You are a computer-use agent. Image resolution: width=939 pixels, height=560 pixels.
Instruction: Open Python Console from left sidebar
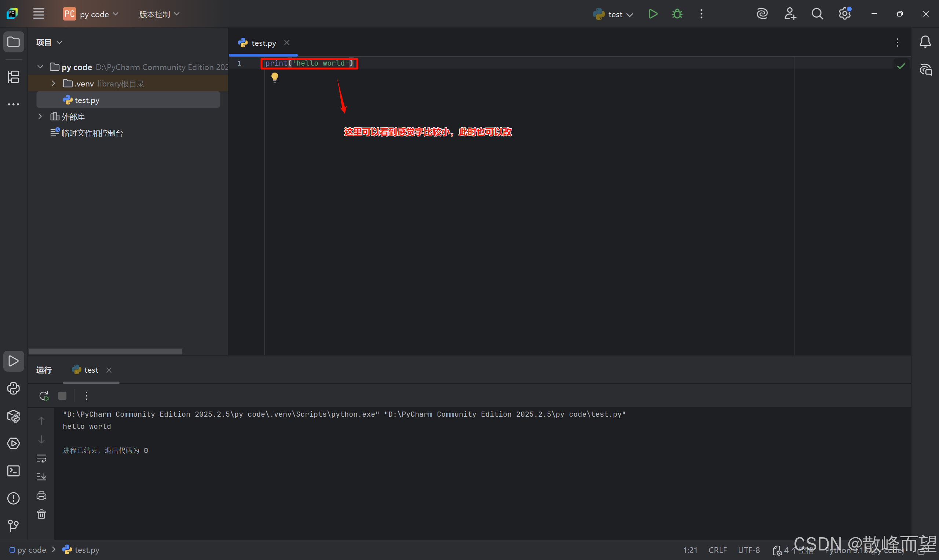click(14, 388)
